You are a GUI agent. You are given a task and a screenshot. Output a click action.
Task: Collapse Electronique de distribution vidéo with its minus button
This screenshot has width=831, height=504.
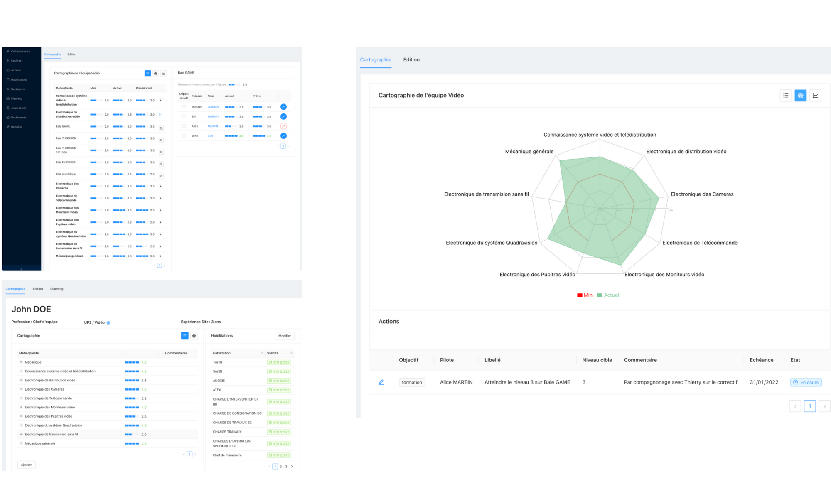coord(161,114)
